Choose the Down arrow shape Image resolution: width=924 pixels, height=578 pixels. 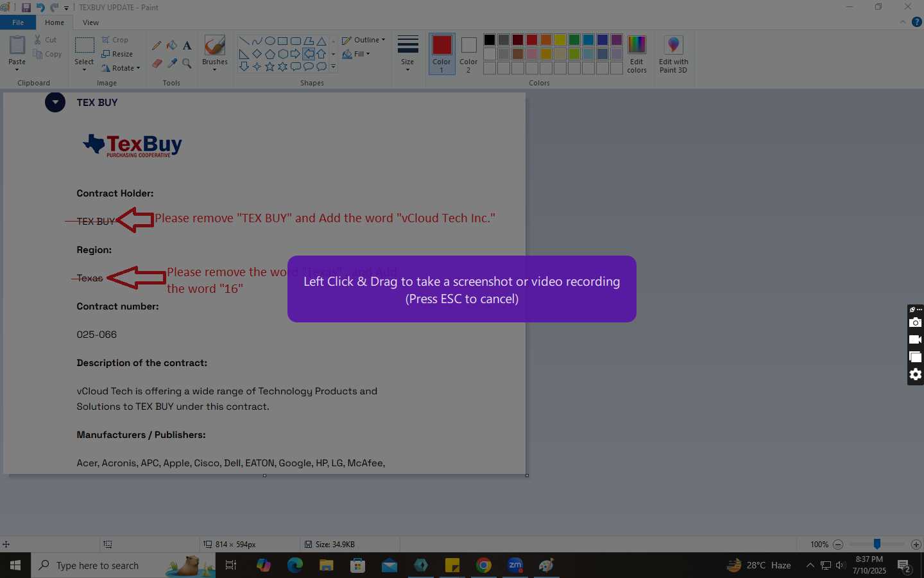point(244,67)
